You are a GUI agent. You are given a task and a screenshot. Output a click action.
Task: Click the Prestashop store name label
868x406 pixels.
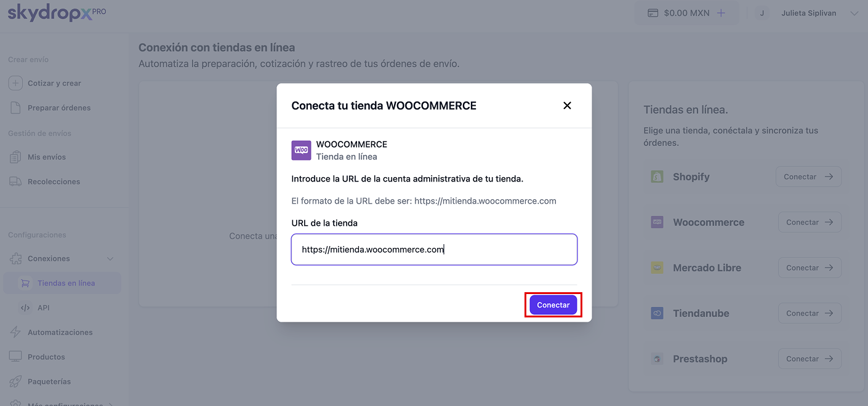(x=700, y=359)
